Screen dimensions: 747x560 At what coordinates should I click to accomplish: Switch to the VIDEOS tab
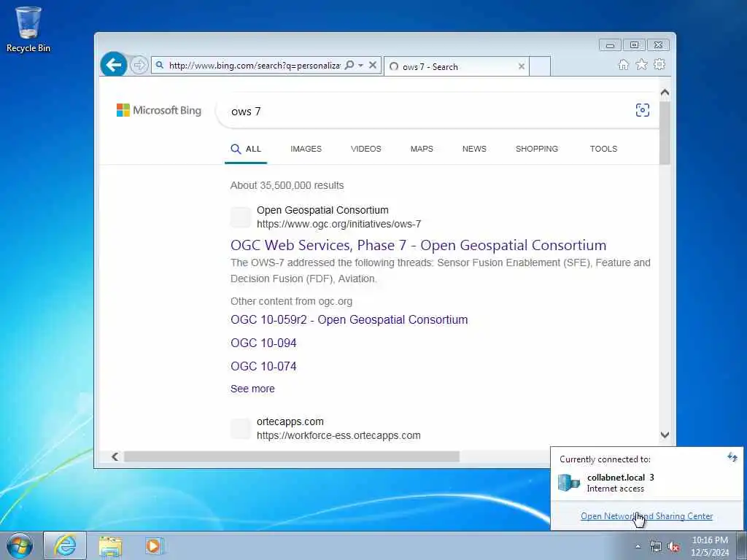(x=366, y=149)
